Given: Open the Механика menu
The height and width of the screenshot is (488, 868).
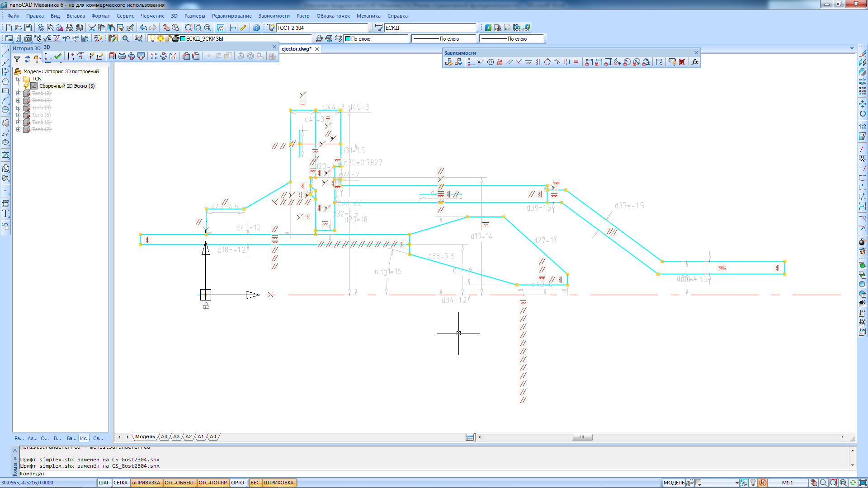Looking at the screenshot, I should (368, 16).
